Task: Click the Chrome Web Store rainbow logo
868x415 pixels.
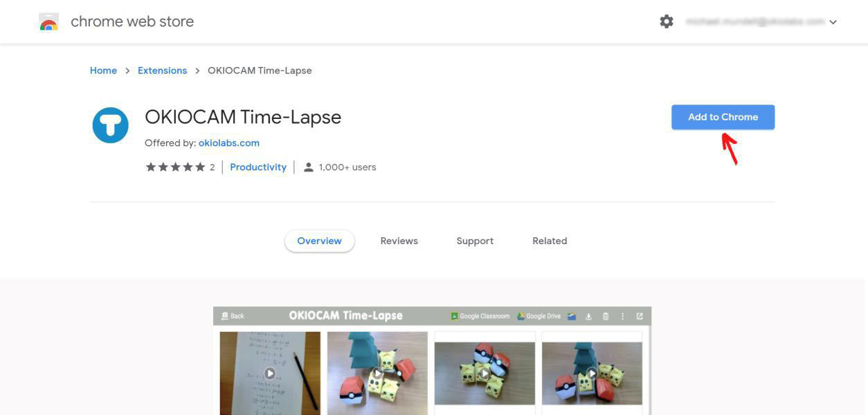Action: 49,21
